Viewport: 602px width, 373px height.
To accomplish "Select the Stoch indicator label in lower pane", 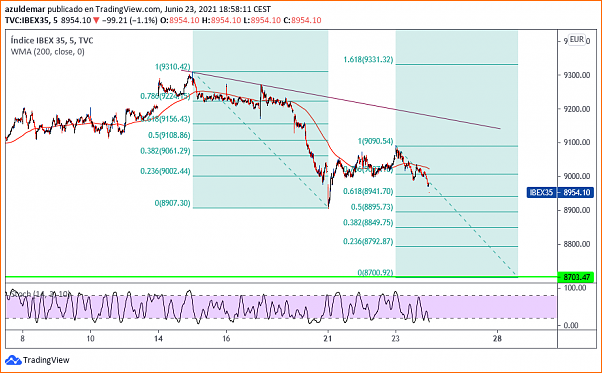I will (x=40, y=294).
